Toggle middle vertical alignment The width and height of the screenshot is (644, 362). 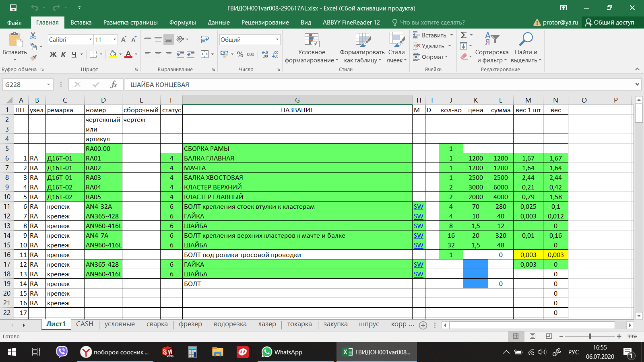pos(158,39)
